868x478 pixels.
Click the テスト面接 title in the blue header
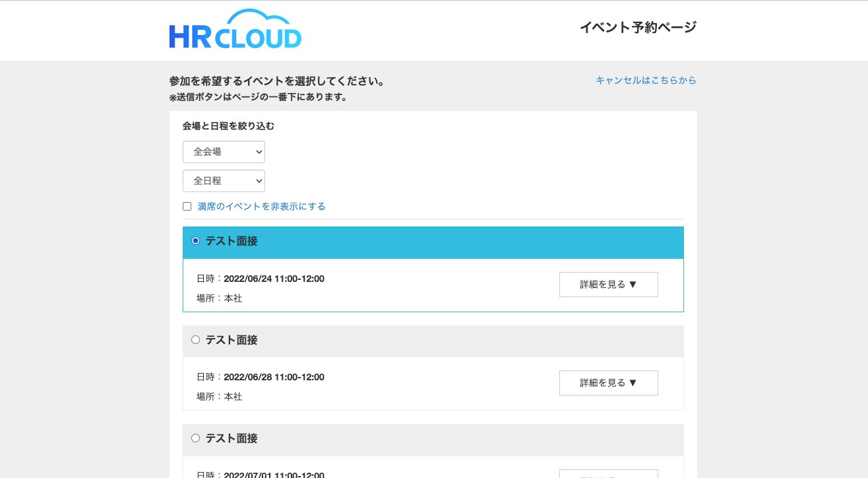point(232,242)
